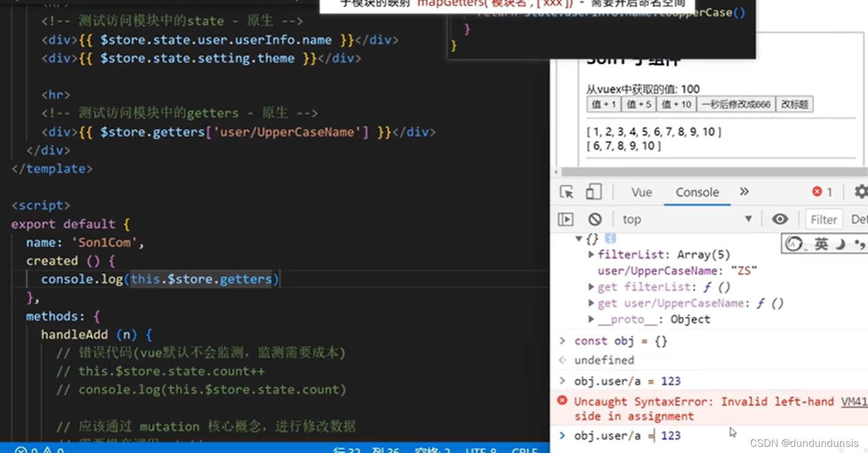Click CRLF in the status bar

[x=524, y=449]
